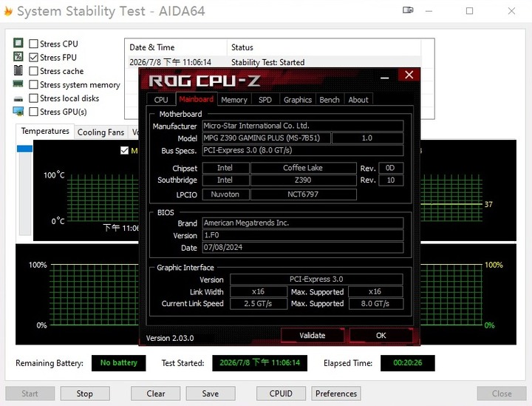532x406 pixels.
Task: Click the chip icon beside Stress cache
Action: [x=18, y=70]
